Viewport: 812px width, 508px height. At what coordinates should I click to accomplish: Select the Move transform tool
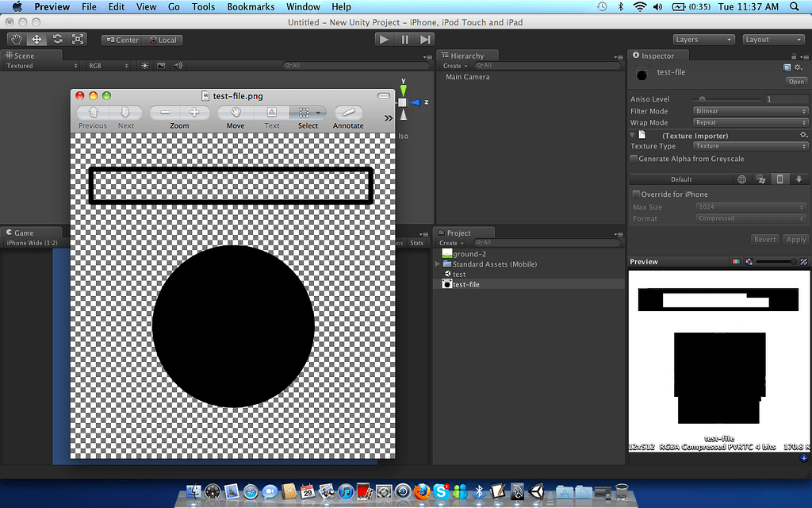point(36,39)
